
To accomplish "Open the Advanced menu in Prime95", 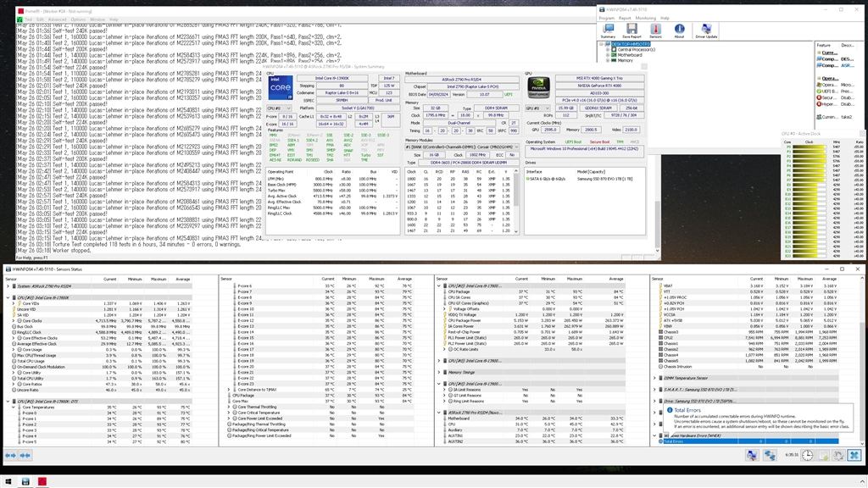I will coord(57,19).
